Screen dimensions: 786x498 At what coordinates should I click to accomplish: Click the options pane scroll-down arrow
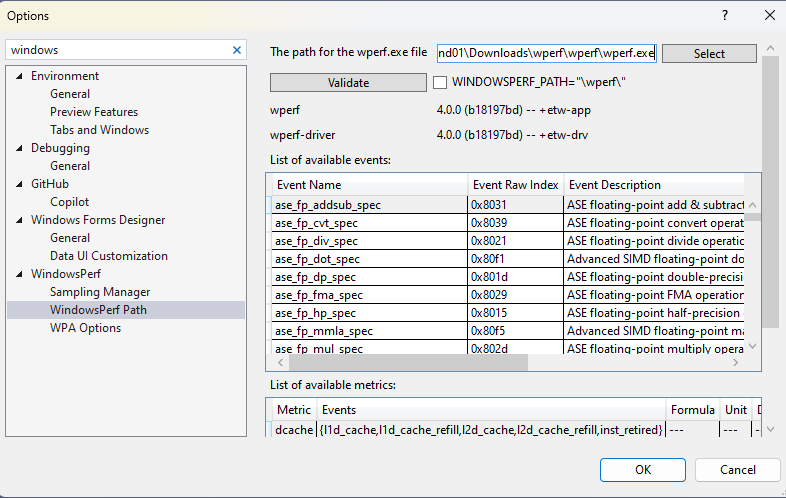[x=770, y=429]
